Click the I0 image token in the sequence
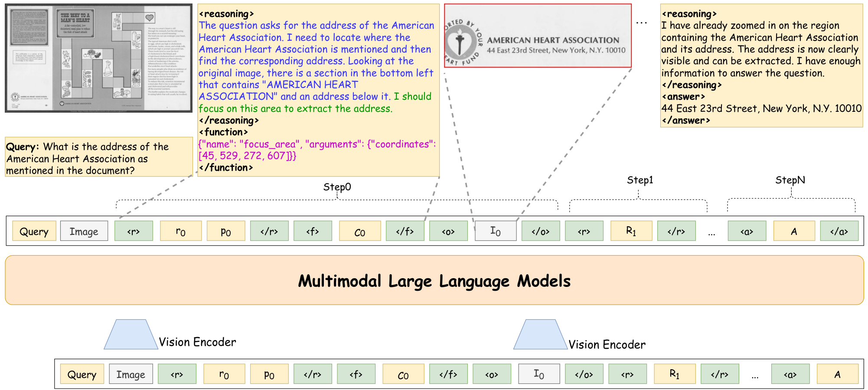The height and width of the screenshot is (390, 868). pyautogui.click(x=495, y=231)
